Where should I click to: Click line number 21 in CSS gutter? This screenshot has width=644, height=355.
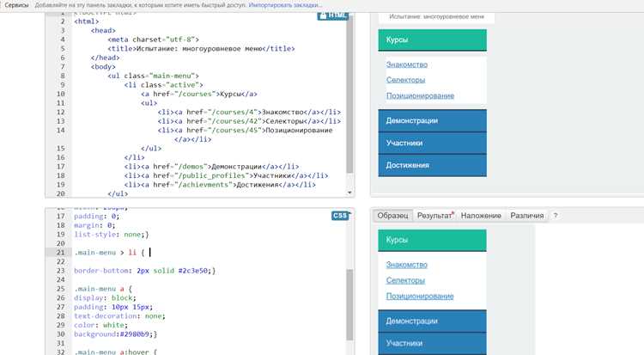point(61,252)
